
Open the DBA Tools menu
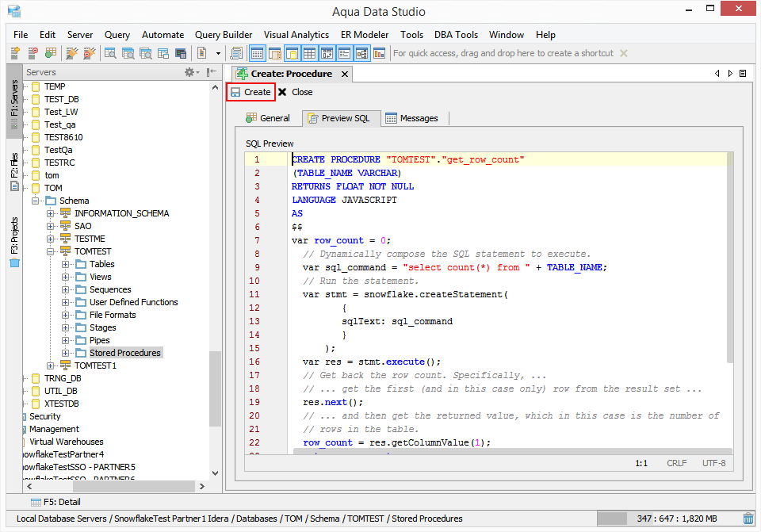point(456,34)
